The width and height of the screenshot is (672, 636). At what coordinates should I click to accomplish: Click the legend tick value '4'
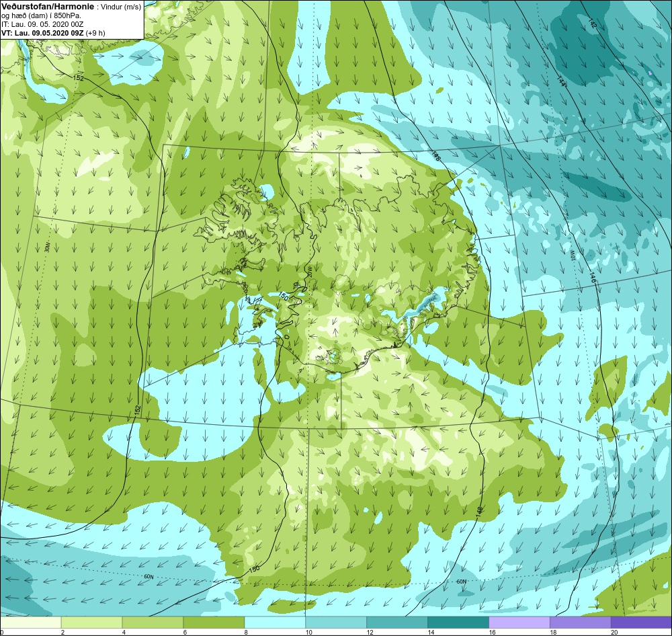point(124,632)
